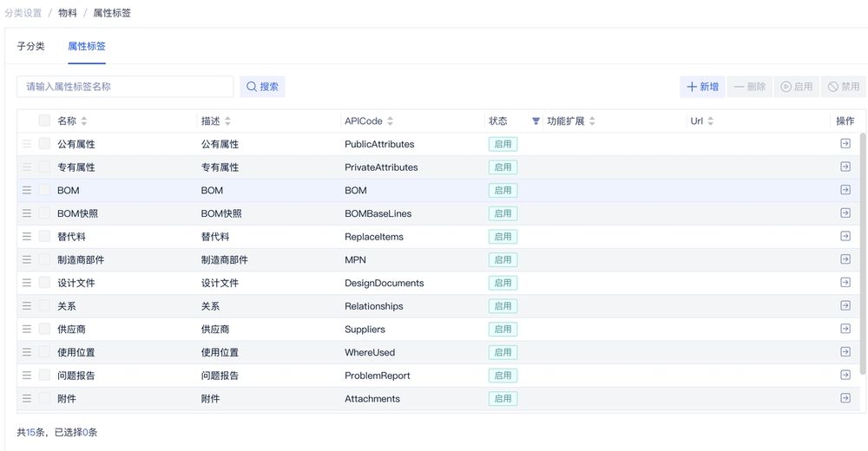Screen dimensions: 868x451
Task: Go to 分类设置 breadcrumb
Action: point(23,13)
